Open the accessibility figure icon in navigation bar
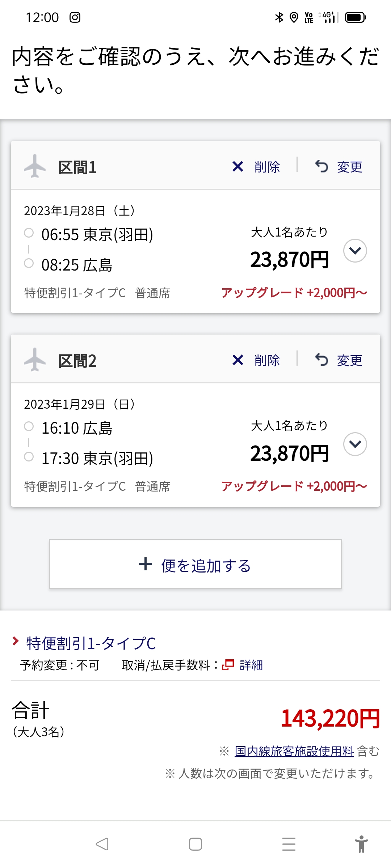 click(361, 844)
